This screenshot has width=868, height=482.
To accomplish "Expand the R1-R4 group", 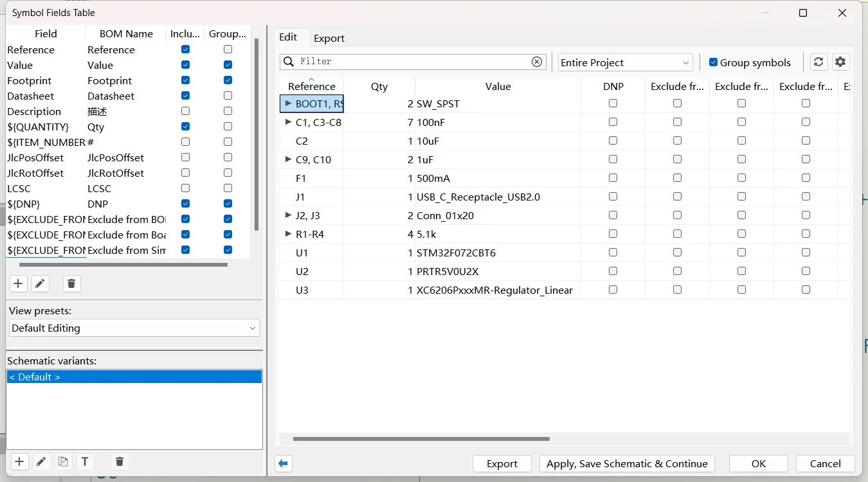I will pyautogui.click(x=288, y=234).
